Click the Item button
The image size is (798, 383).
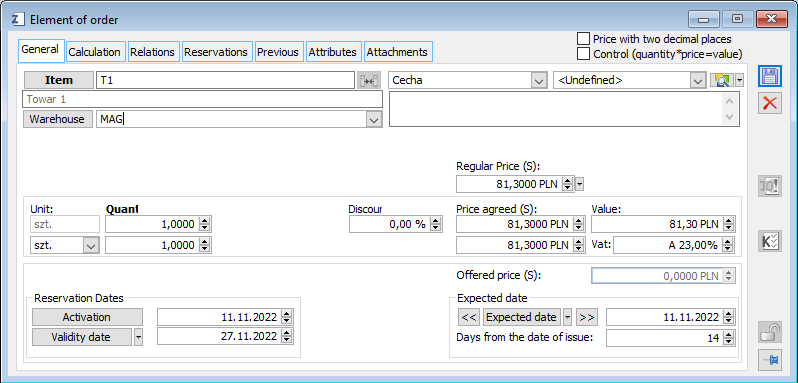[59, 80]
